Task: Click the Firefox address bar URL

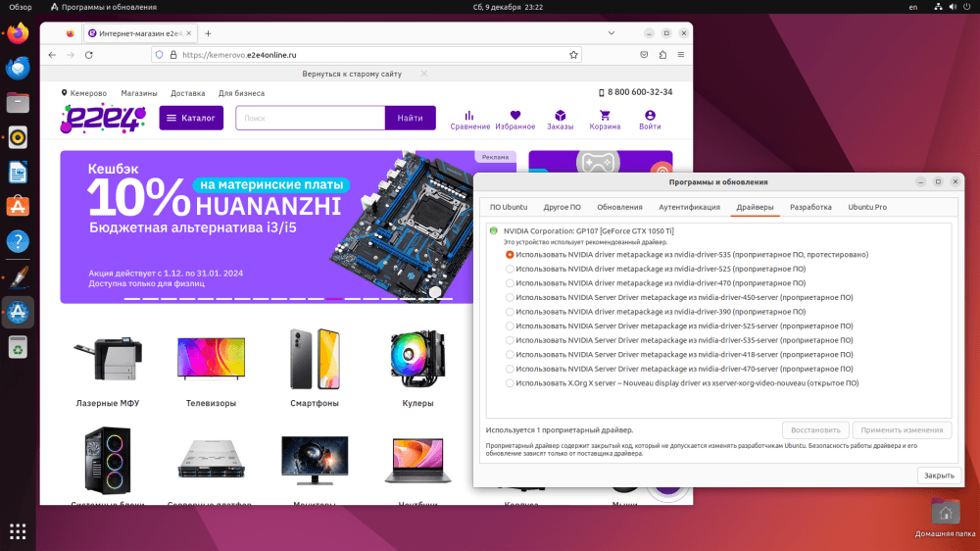Action: click(366, 55)
